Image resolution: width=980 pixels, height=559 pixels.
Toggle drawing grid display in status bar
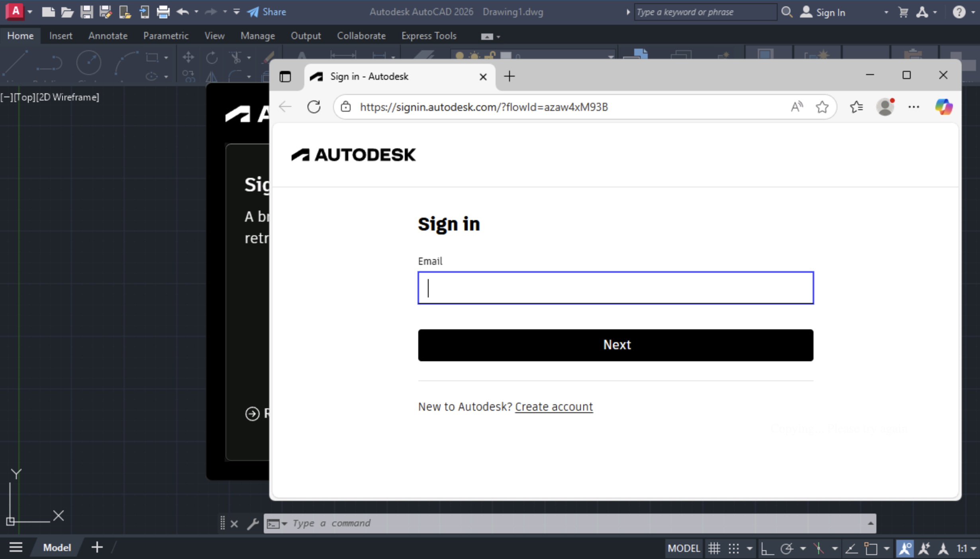coord(714,549)
